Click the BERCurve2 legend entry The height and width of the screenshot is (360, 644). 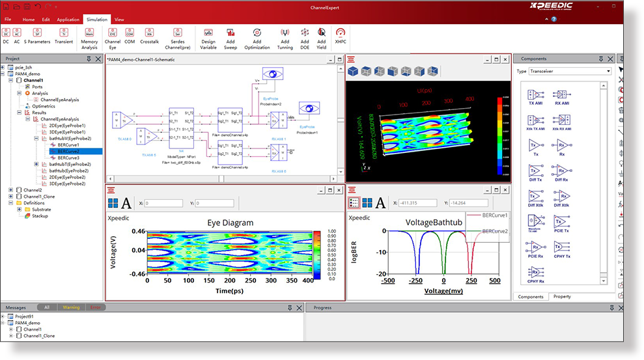488,231
